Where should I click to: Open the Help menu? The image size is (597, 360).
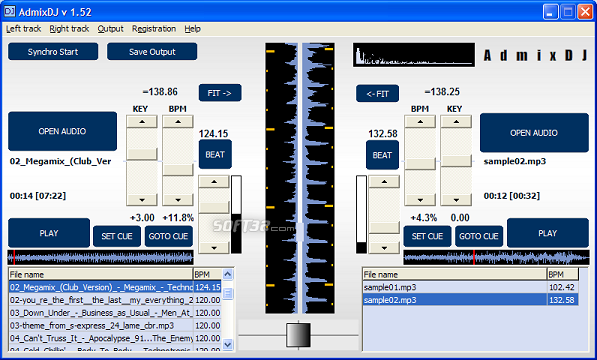(x=192, y=29)
